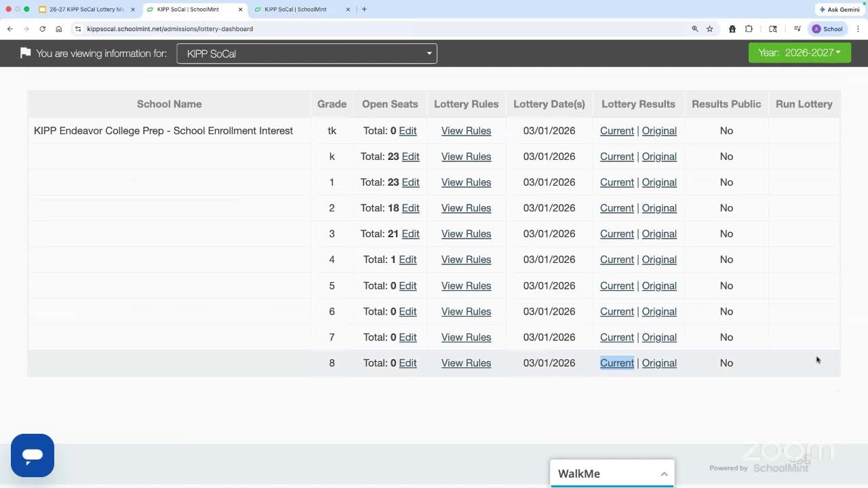Edit open seats for grade 8
The width and height of the screenshot is (868, 488).
click(x=408, y=363)
